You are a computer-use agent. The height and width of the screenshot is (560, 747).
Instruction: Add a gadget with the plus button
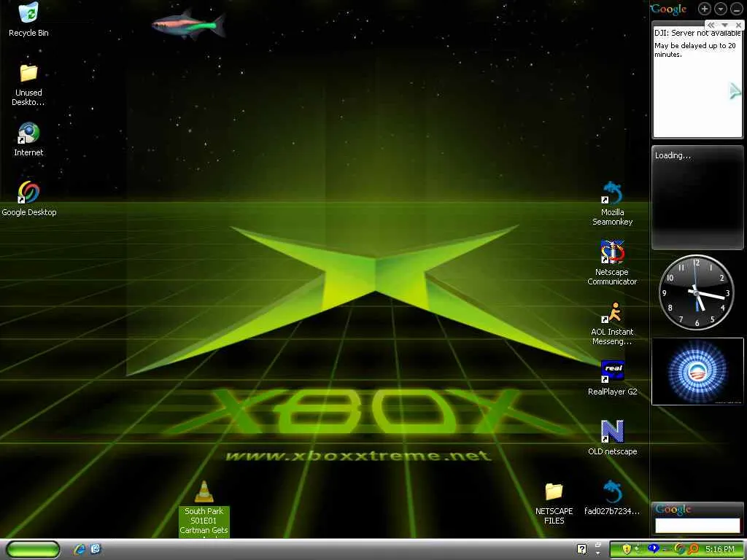[x=704, y=9]
